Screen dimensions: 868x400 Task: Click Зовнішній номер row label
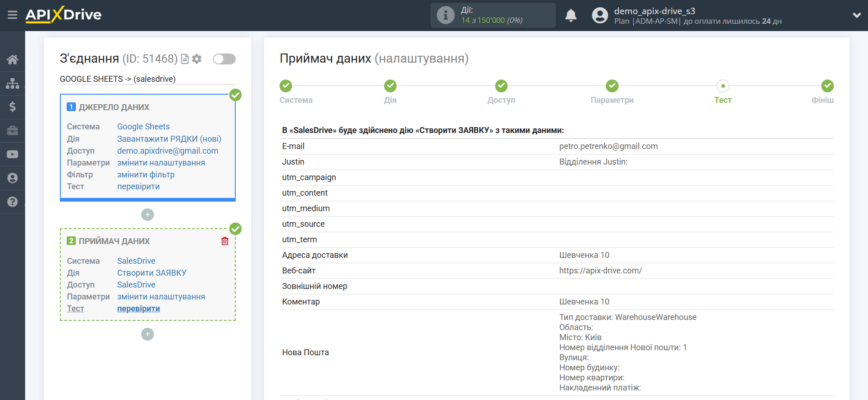[x=314, y=286]
